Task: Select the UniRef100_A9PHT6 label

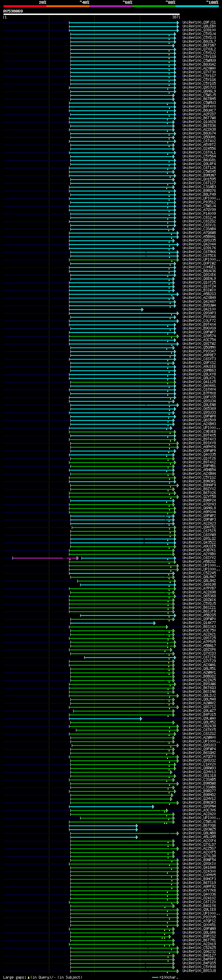Action: (199, 447)
